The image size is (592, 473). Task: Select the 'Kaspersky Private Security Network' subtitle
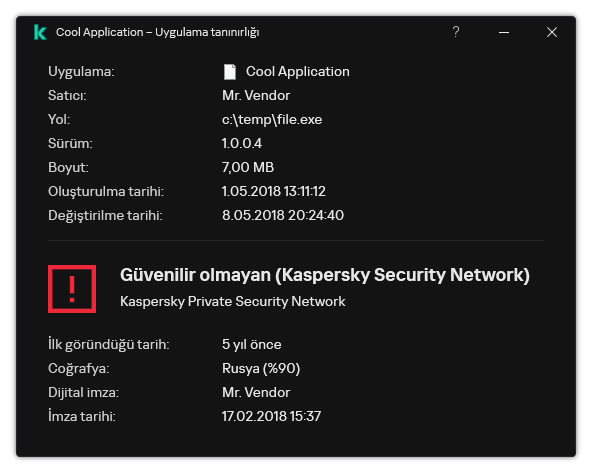coord(233,302)
